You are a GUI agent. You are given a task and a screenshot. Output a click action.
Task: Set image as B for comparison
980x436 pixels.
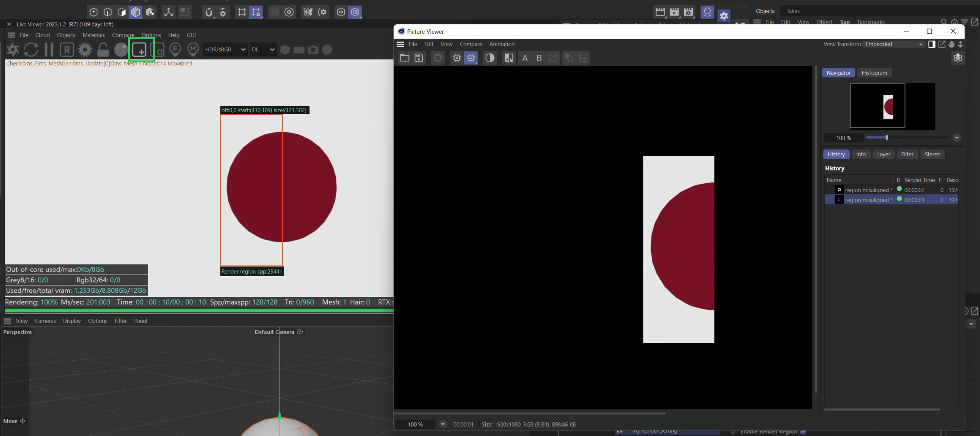click(539, 58)
